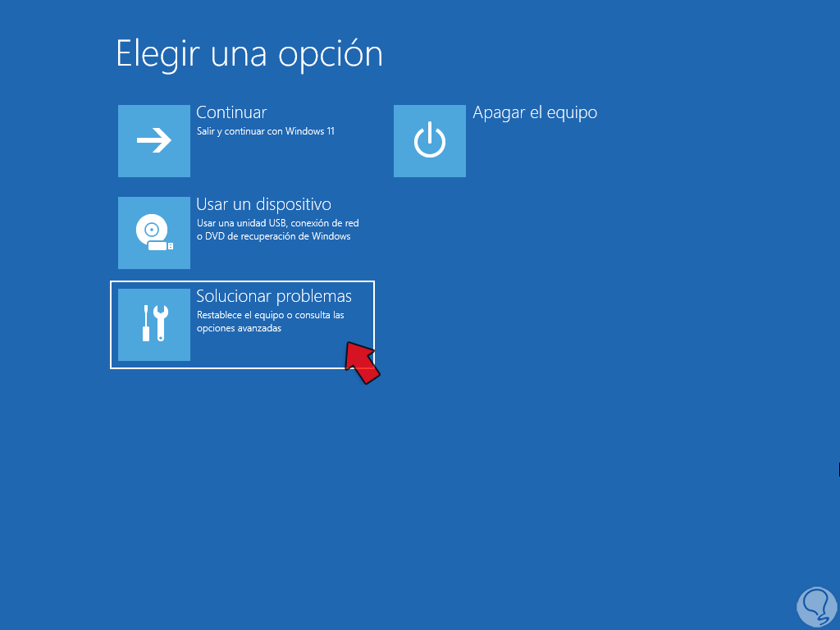Click the red arrow pointer graphic
This screenshot has width=840, height=630.
click(x=362, y=363)
